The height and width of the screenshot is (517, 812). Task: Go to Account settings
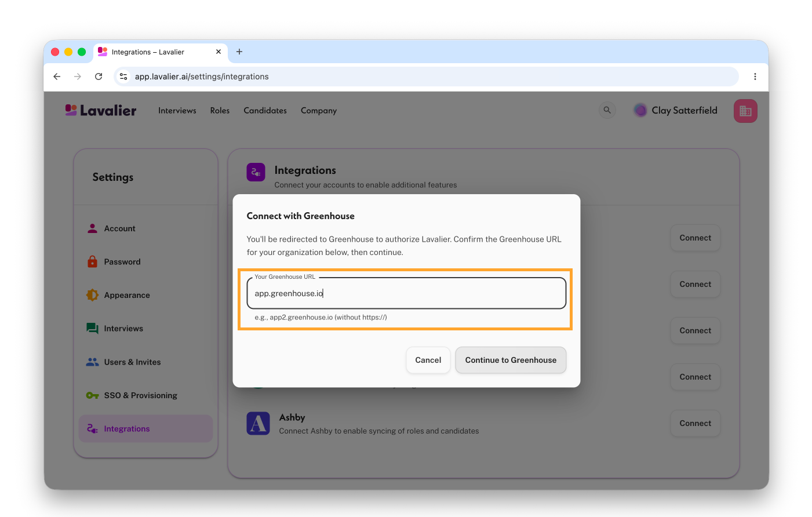point(145,228)
